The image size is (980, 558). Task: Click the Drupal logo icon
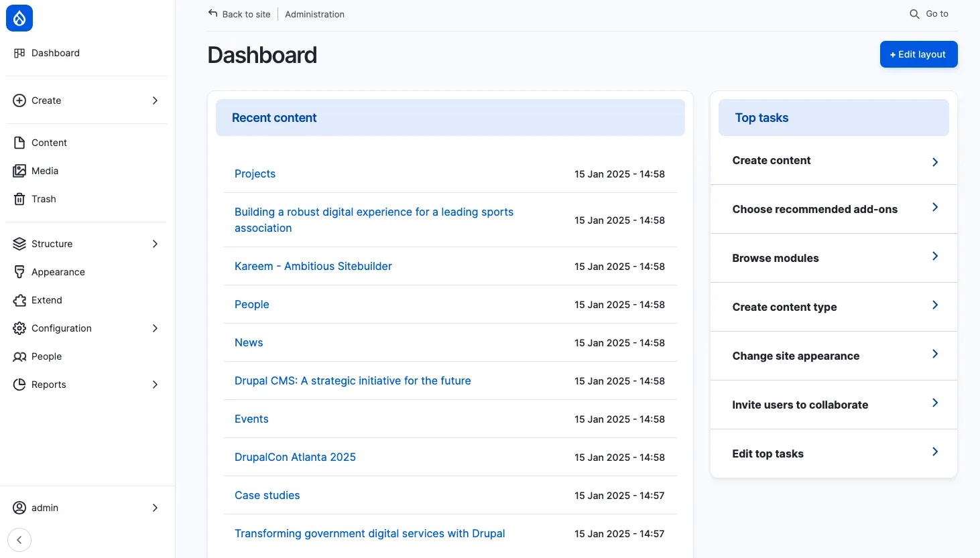(19, 18)
